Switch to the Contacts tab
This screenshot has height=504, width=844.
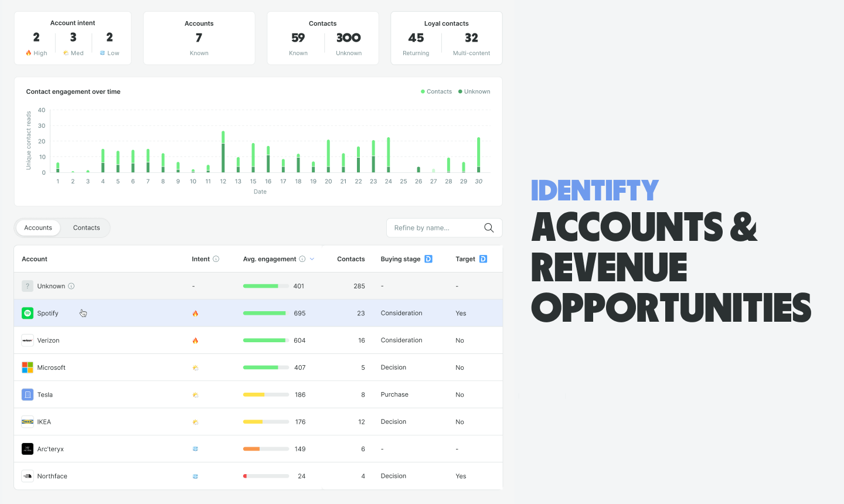point(86,228)
